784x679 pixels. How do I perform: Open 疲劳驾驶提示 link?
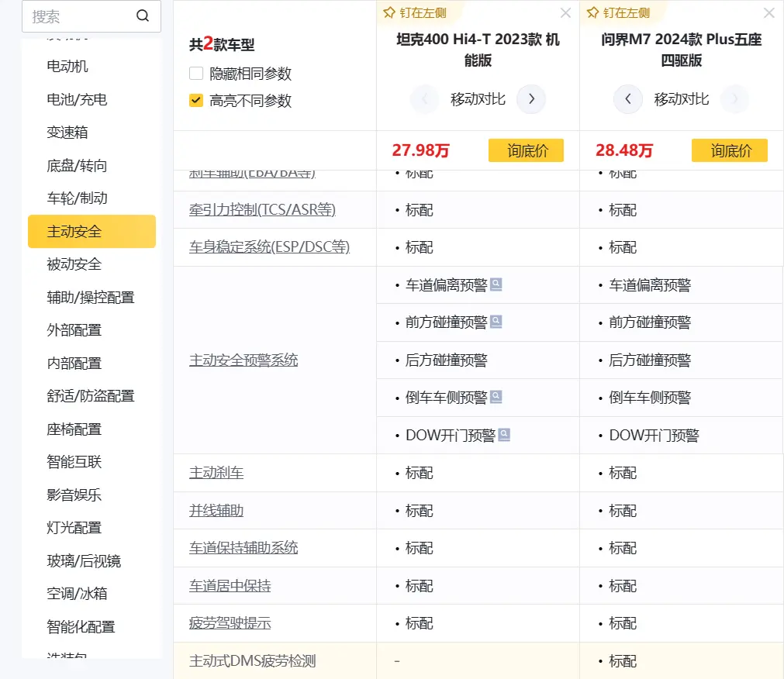[230, 623]
